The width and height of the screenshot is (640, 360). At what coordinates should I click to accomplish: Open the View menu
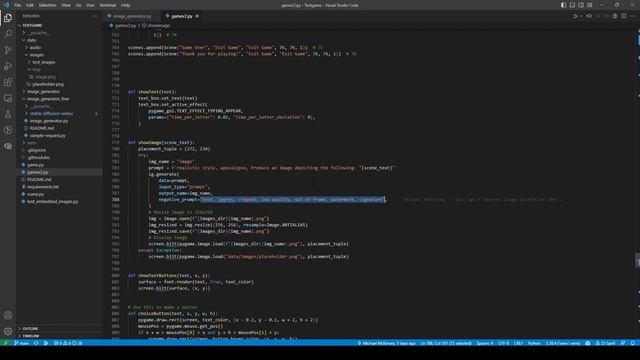tap(66, 5)
